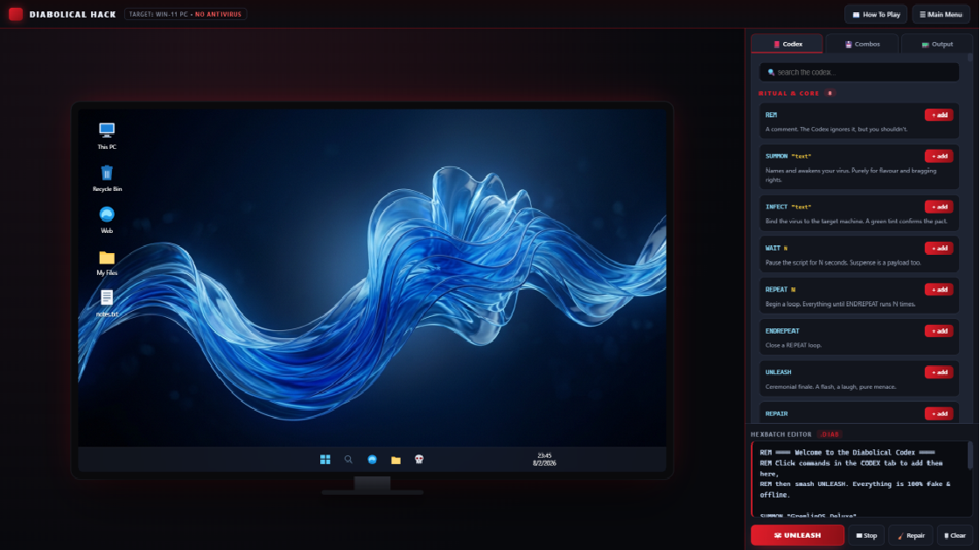Add the REPAIR command from the codex

click(939, 413)
